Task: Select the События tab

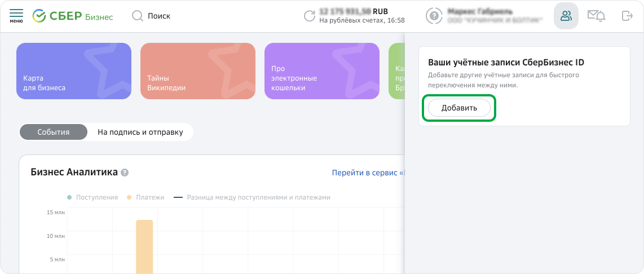Action: click(54, 132)
